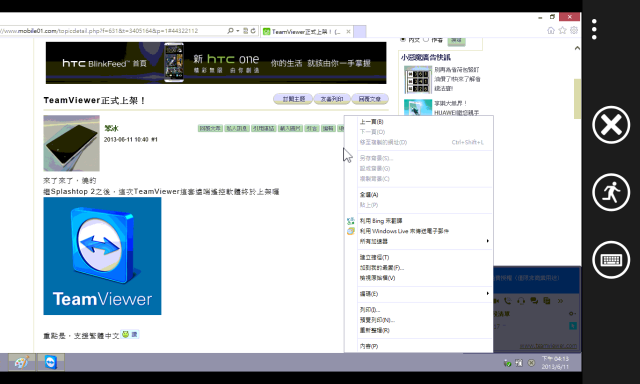Click the headset icon in TeamViewer panel
The height and width of the screenshot is (384, 640).
click(x=521, y=301)
